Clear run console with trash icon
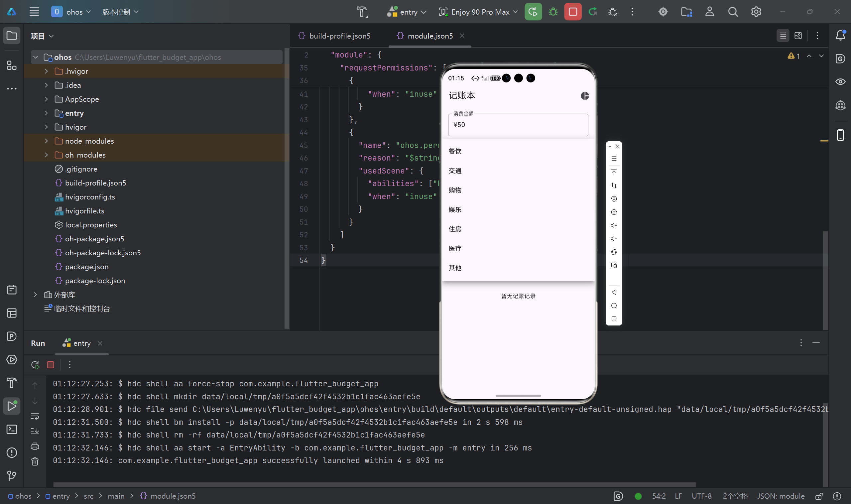Screen dimensions: 851x504 click(35, 461)
